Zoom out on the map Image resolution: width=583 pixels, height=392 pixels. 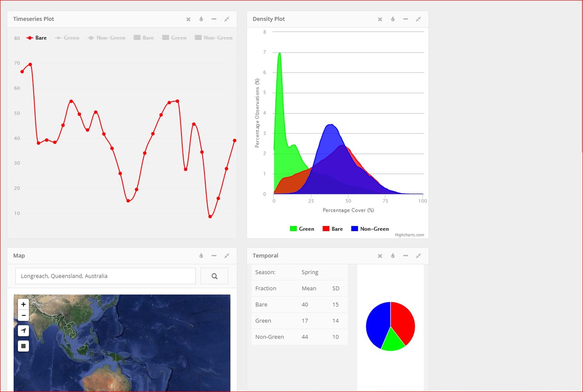tap(23, 315)
